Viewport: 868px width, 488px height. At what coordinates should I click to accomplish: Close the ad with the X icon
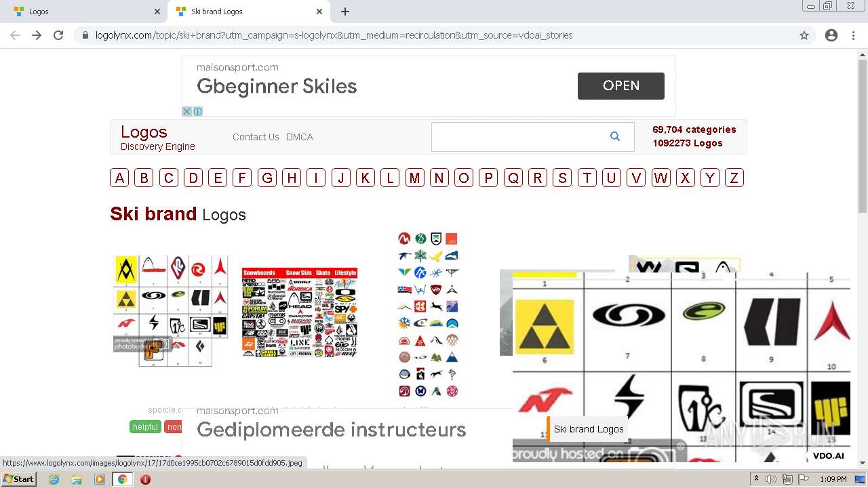pyautogui.click(x=186, y=111)
